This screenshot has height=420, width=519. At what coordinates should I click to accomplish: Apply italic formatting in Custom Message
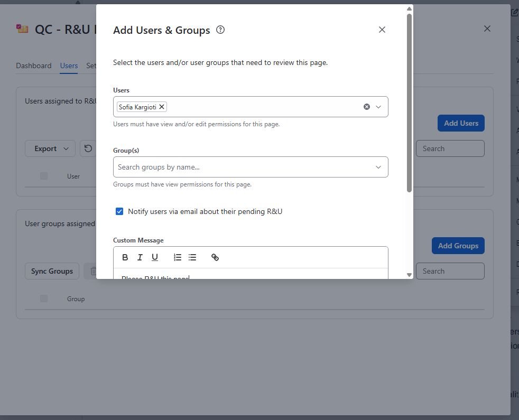pos(140,257)
